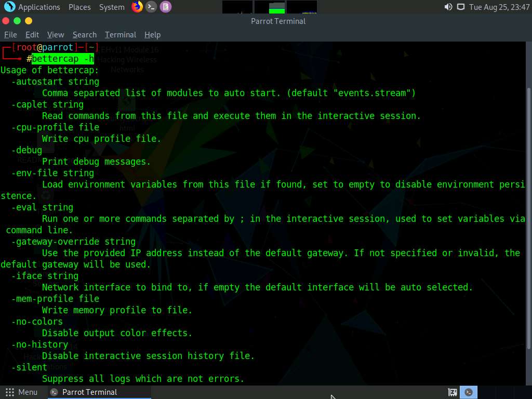The width and height of the screenshot is (532, 399).
Task: Open the Edit menu
Action: click(x=32, y=35)
